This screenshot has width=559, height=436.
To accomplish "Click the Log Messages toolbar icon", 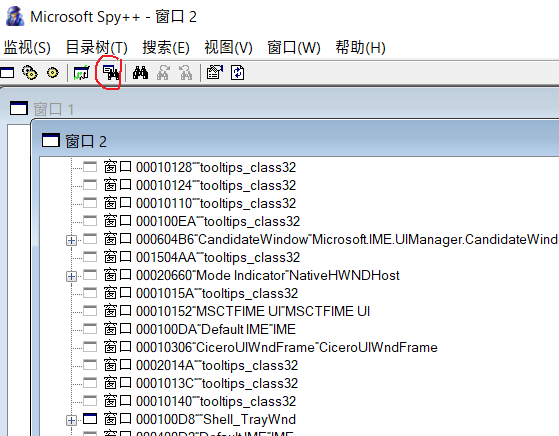I will (82, 73).
